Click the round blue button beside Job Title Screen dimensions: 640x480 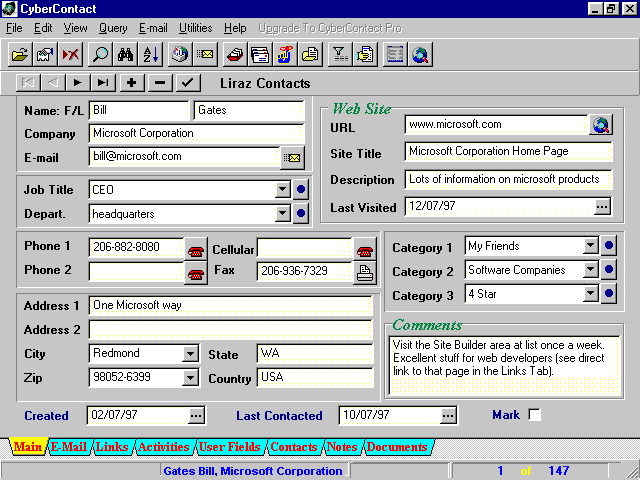pos(301,189)
